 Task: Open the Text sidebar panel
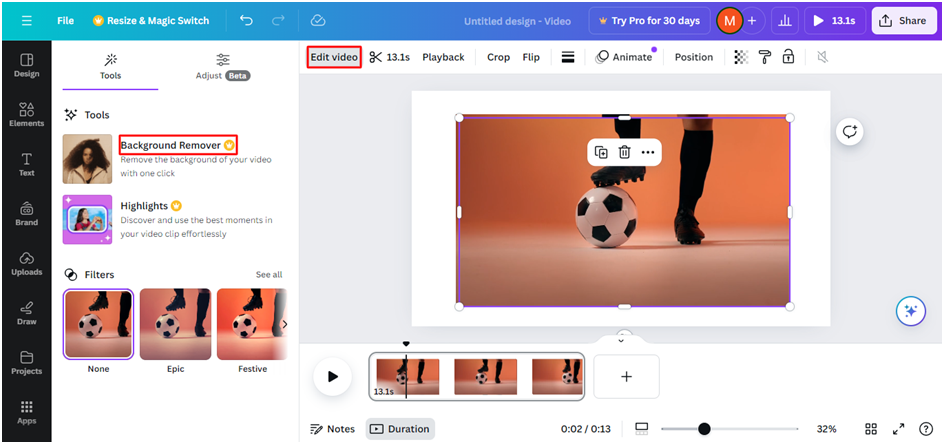(x=26, y=164)
